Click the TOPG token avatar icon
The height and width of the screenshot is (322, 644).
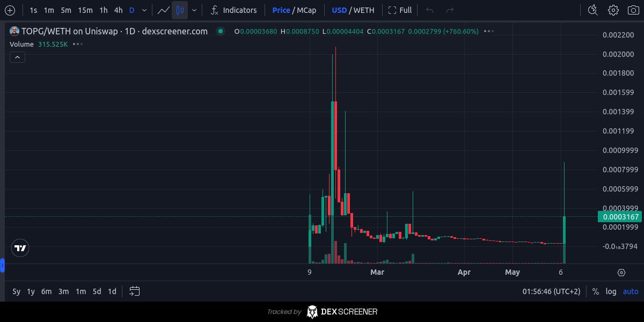click(14, 31)
